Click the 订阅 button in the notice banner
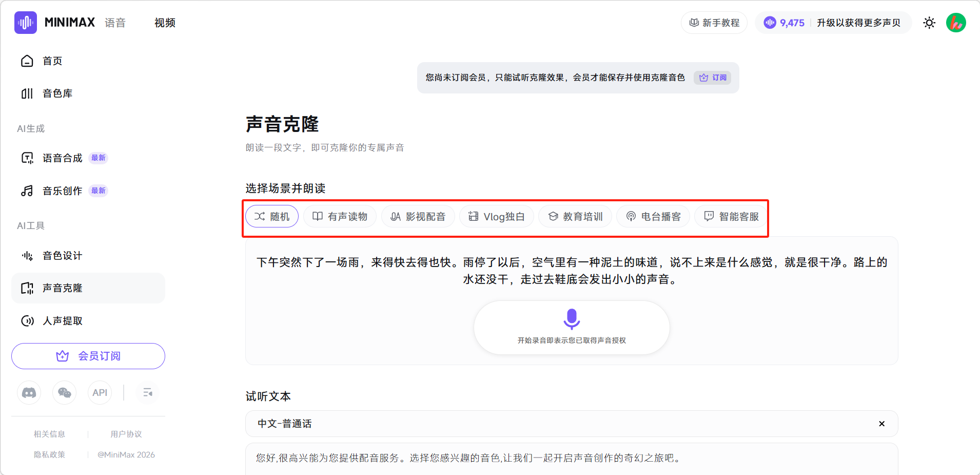This screenshot has width=980, height=475. click(x=713, y=78)
